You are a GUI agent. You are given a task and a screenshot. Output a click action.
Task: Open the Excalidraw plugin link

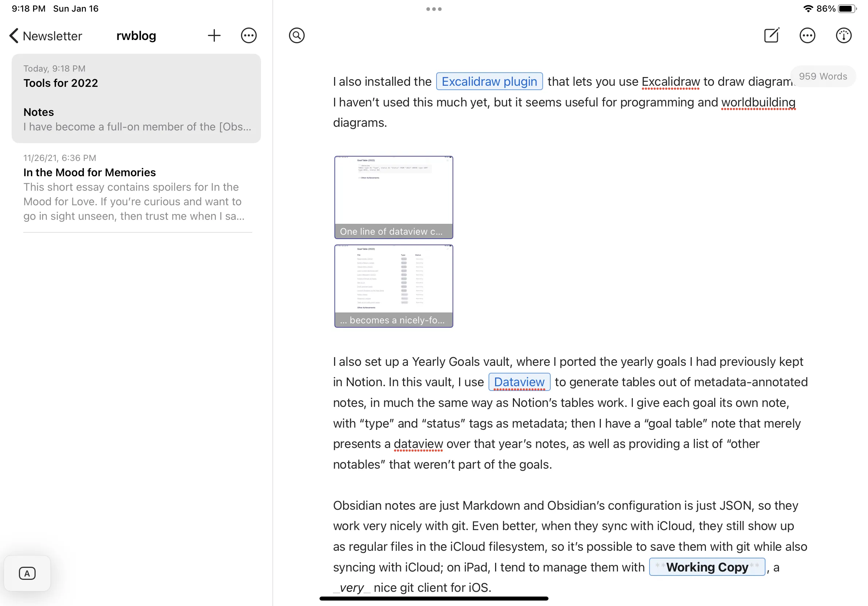coord(489,82)
